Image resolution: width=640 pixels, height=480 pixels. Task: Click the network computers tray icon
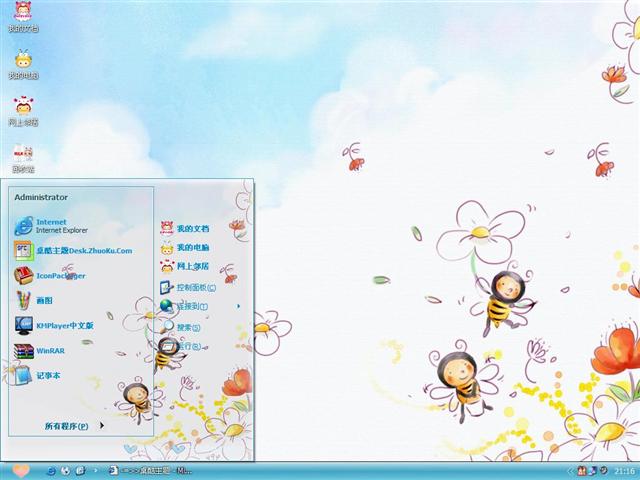(x=593, y=471)
